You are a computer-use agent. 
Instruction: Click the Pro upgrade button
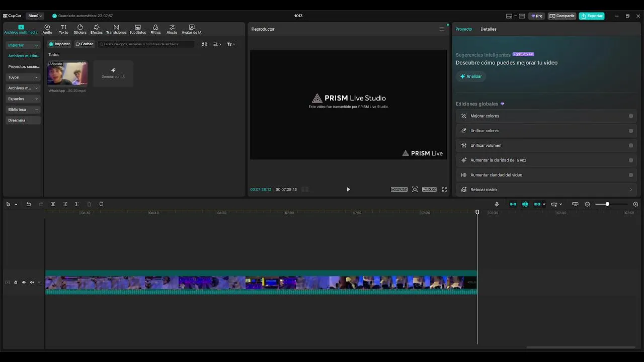(536, 16)
